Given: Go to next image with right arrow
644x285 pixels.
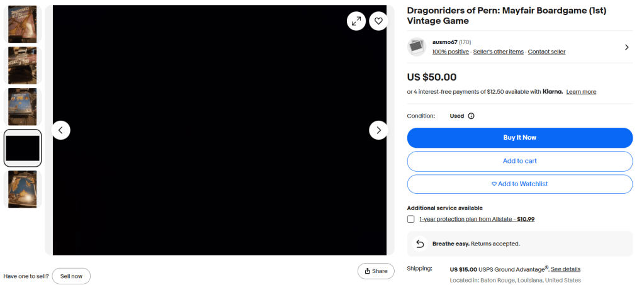Looking at the screenshot, I should 378,130.
